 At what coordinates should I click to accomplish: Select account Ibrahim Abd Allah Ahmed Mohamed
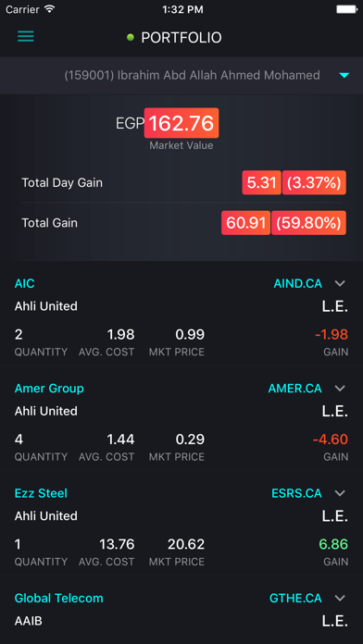(192, 75)
